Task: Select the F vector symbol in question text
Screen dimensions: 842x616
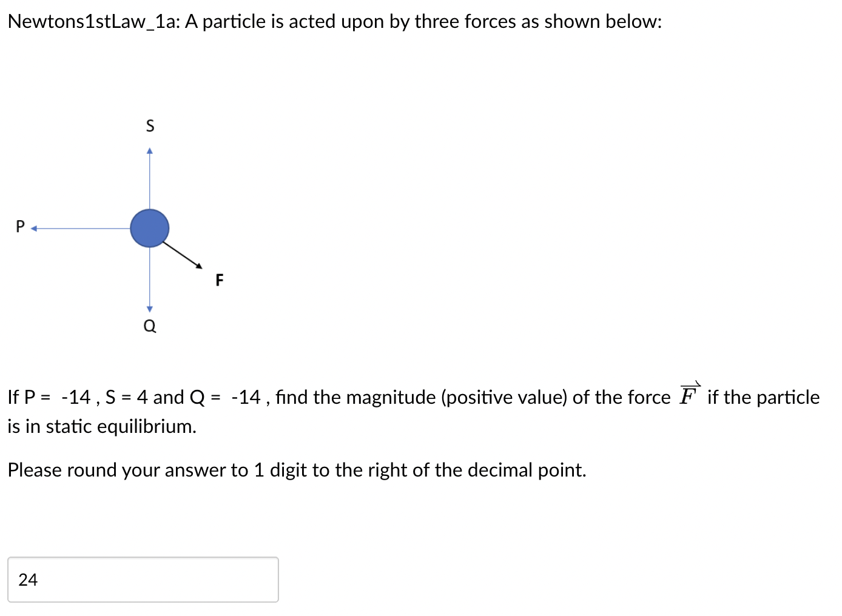Action: (689, 395)
